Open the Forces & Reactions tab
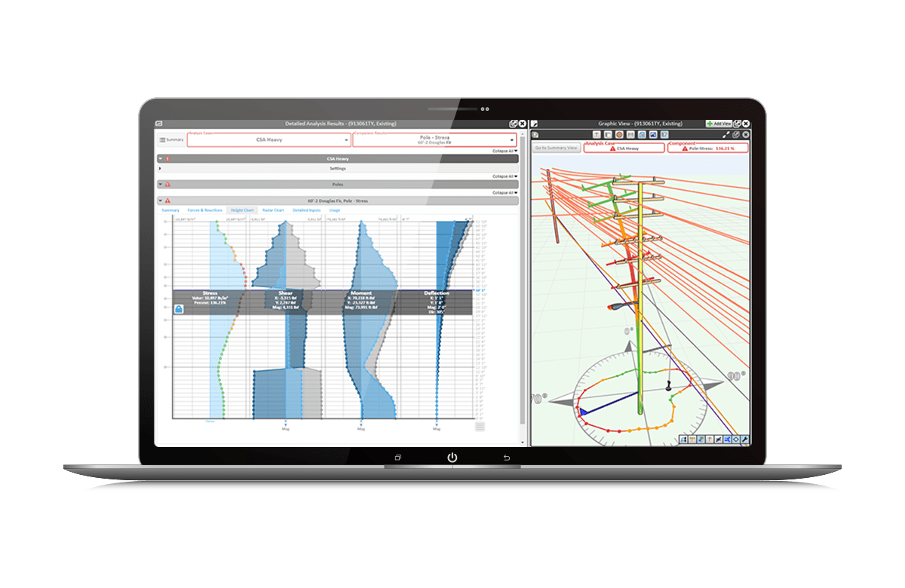Image resolution: width=905 pixels, height=588 pixels. [x=205, y=210]
